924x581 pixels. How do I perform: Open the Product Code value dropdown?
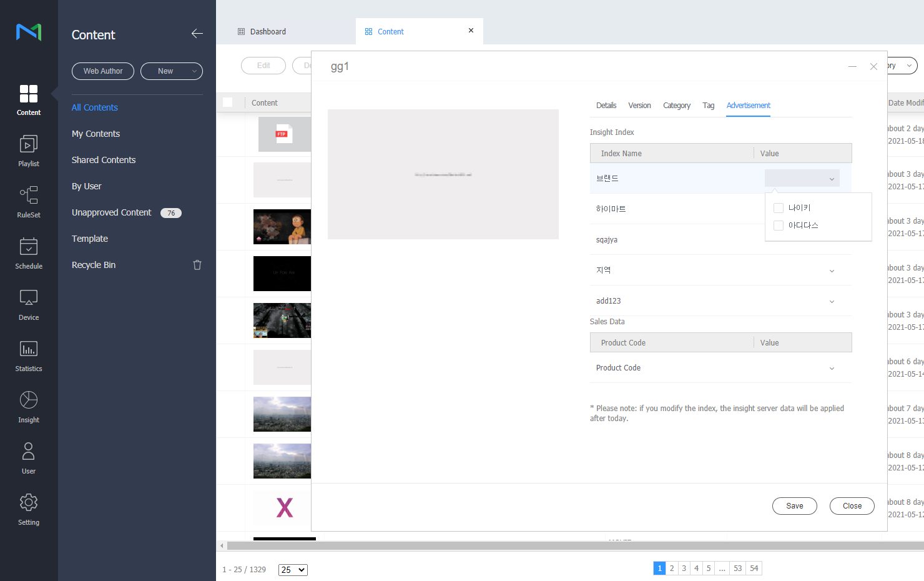coord(832,368)
